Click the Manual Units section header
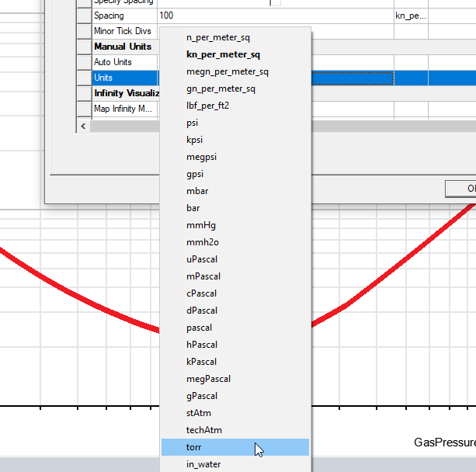 123,47
